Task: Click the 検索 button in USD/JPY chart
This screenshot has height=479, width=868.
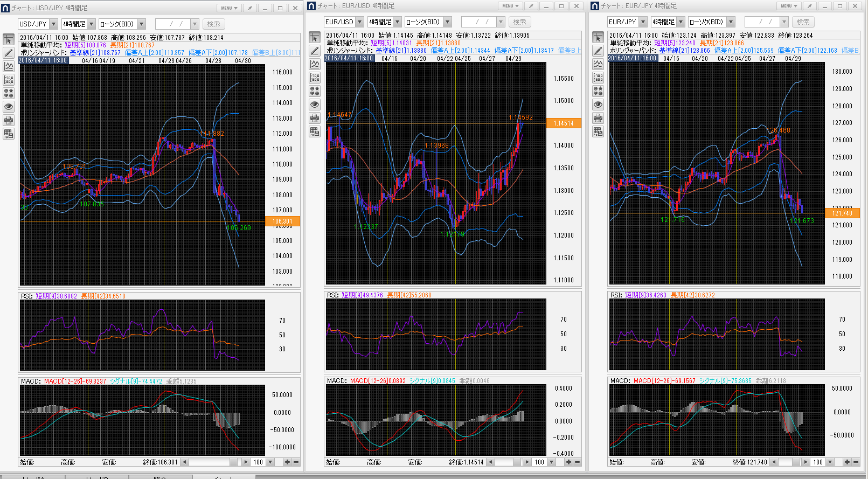Action: coord(213,24)
